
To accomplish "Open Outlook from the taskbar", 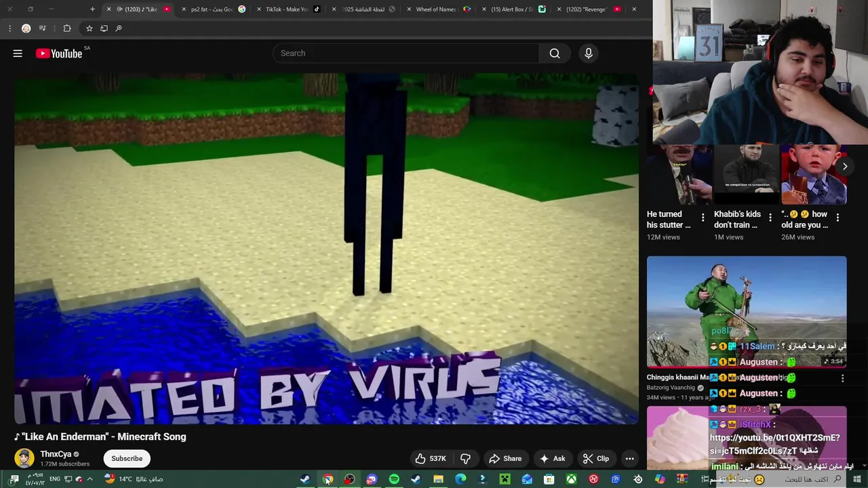I will coord(527,479).
